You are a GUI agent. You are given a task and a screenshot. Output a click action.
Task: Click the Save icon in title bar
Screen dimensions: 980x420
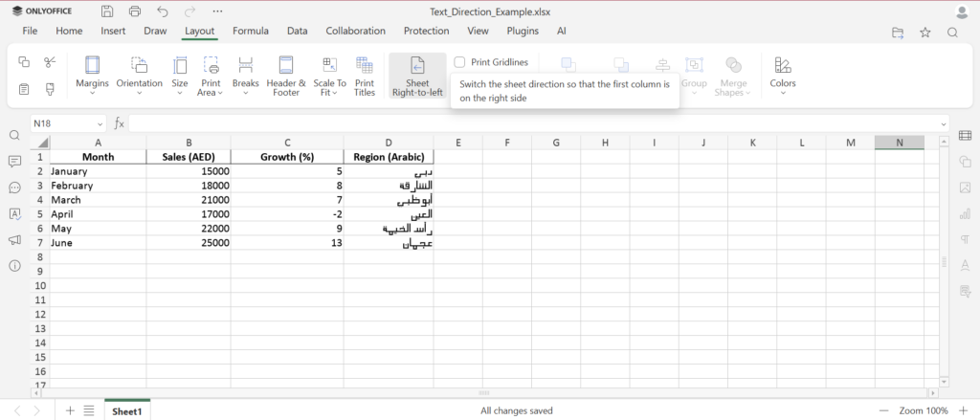coord(107,11)
